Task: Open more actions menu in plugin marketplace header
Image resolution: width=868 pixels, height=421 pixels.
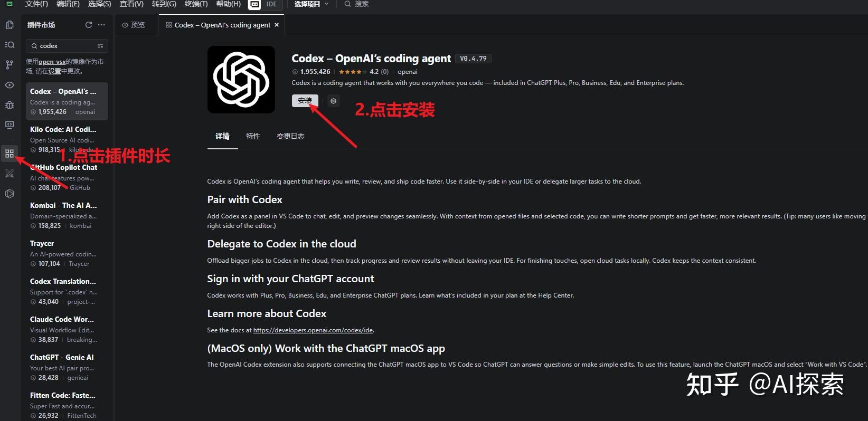Action: coord(101,25)
